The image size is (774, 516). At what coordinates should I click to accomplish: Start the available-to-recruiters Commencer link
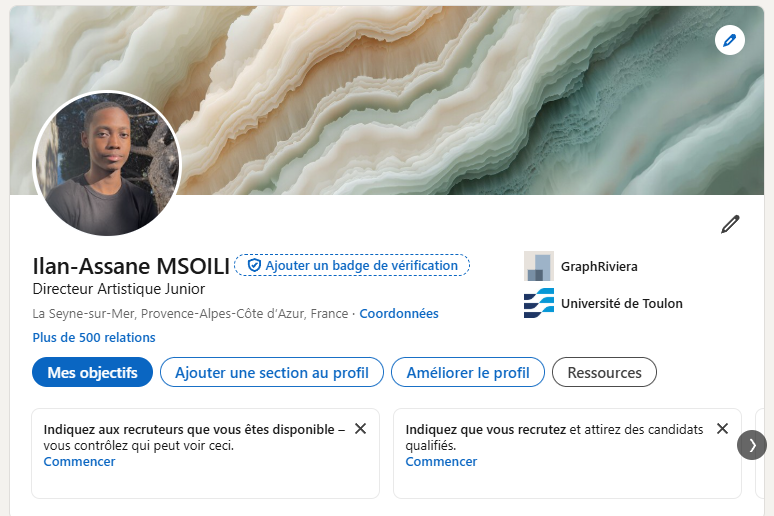(79, 462)
